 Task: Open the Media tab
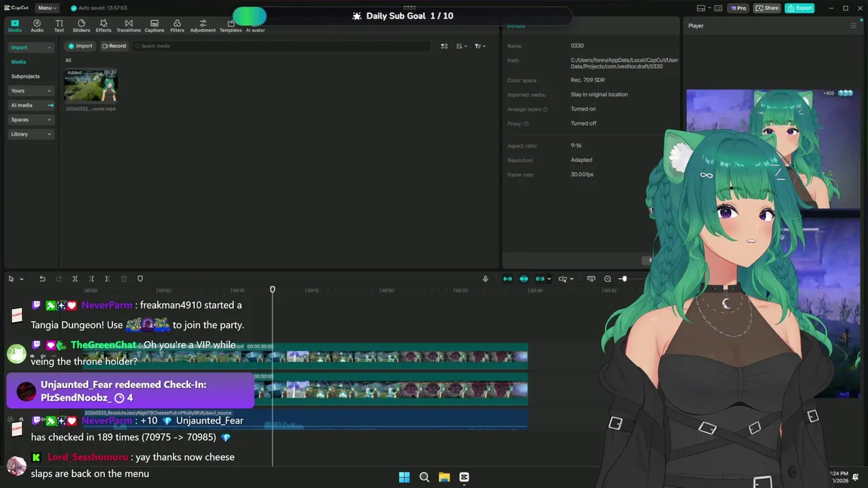15,26
